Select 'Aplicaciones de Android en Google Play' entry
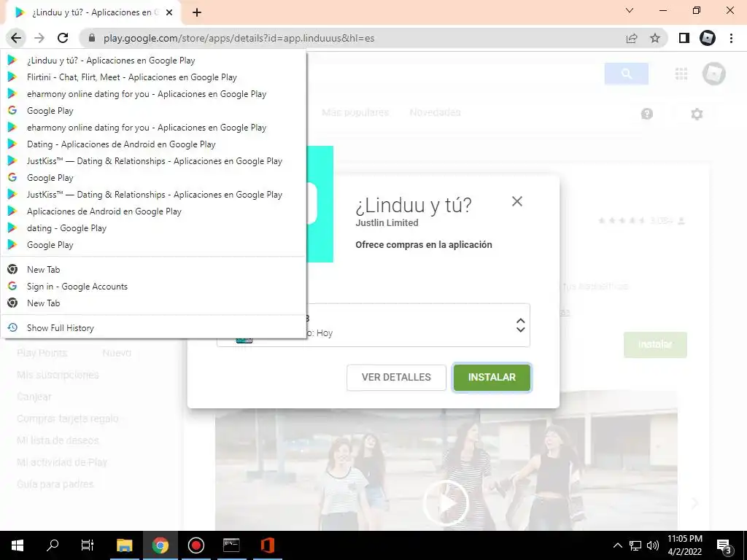The image size is (747, 560). point(153,211)
